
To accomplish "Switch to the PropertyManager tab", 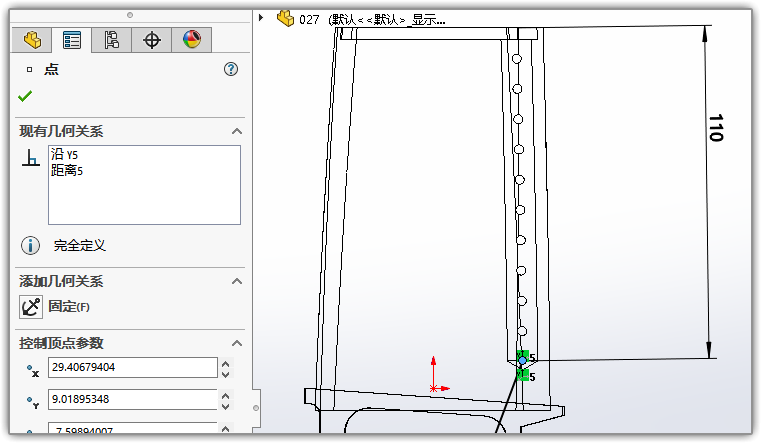I will point(72,40).
